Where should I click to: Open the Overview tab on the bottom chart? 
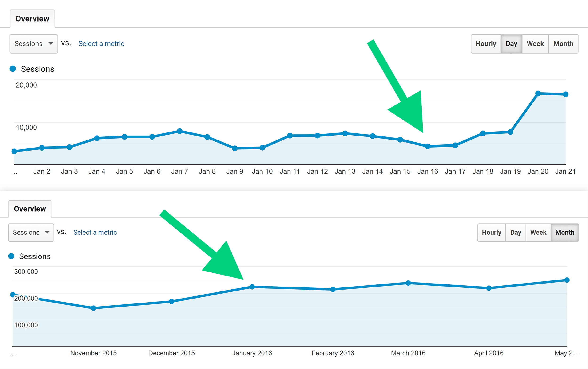click(30, 209)
